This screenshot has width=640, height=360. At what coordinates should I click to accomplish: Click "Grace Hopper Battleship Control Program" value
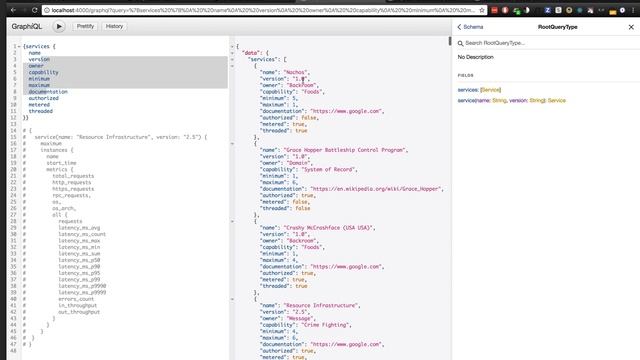point(345,150)
